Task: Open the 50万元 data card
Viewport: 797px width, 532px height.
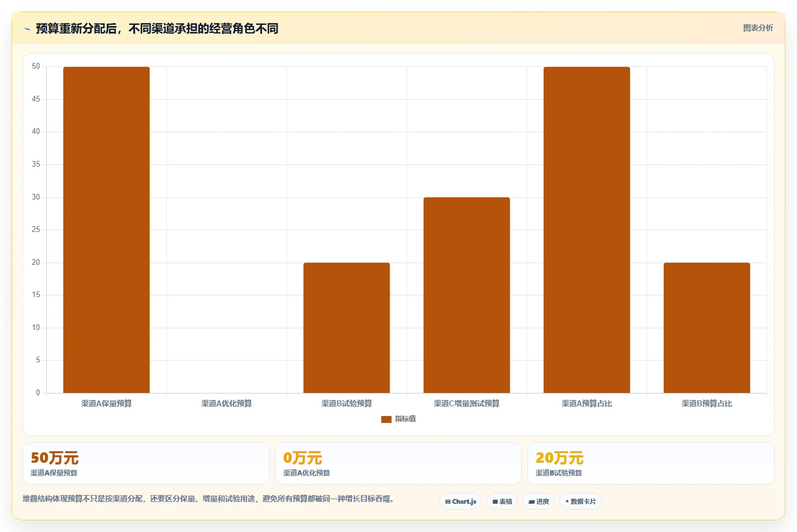Action: (146, 463)
